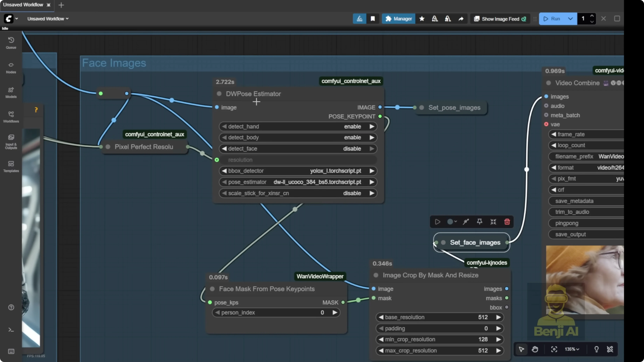Pin the node using the pin icon
This screenshot has width=644, height=362.
(479, 222)
